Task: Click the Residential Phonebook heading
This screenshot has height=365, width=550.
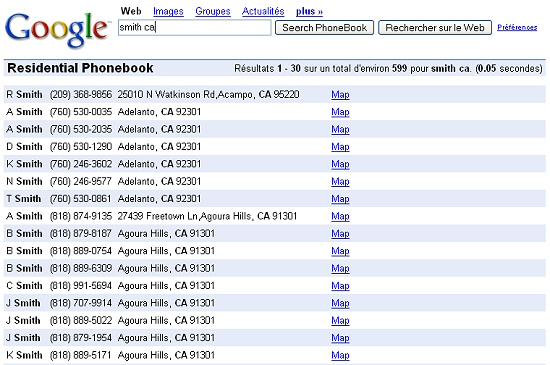Action: (80, 68)
